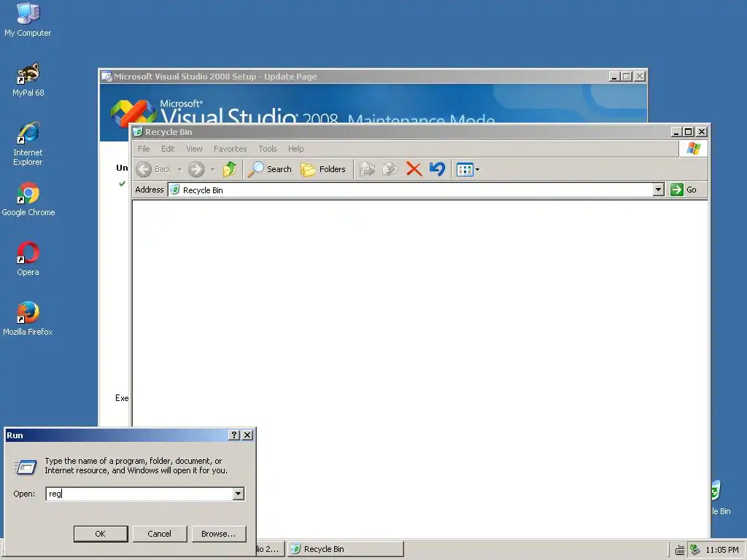Click the Back arrow in Recycle Bin
This screenshot has height=560, width=747.
153,169
